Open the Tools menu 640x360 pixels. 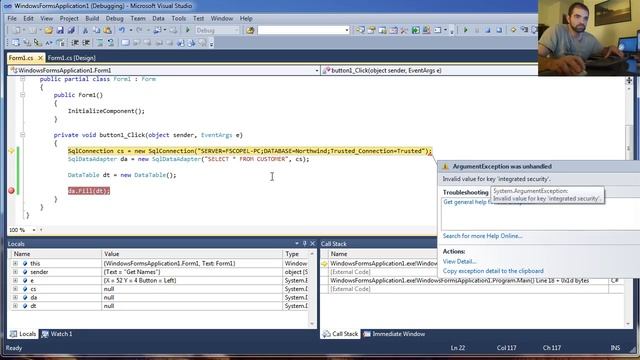coord(178,18)
